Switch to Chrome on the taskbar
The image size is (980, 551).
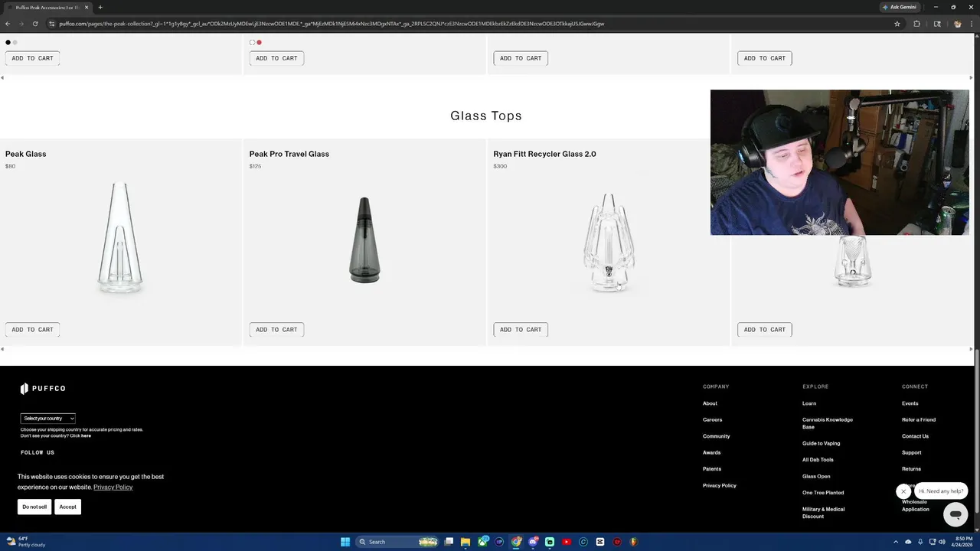point(516,542)
